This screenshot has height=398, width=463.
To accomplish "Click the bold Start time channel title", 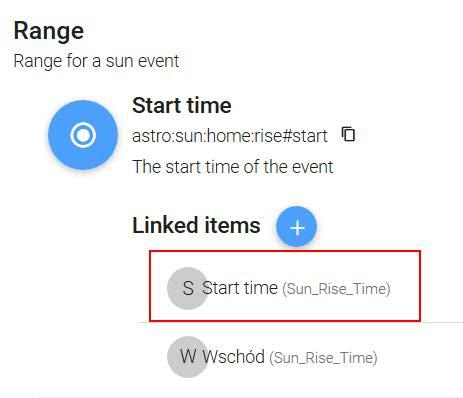I will [182, 106].
